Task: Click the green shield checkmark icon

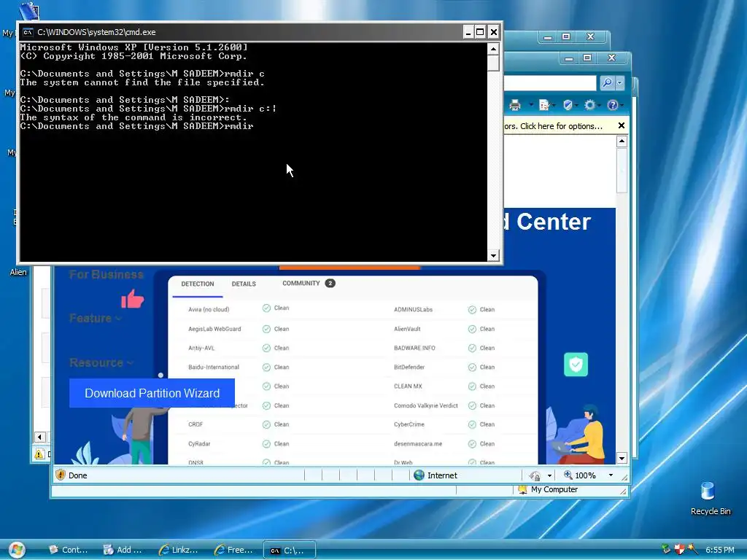Action: [x=576, y=365]
